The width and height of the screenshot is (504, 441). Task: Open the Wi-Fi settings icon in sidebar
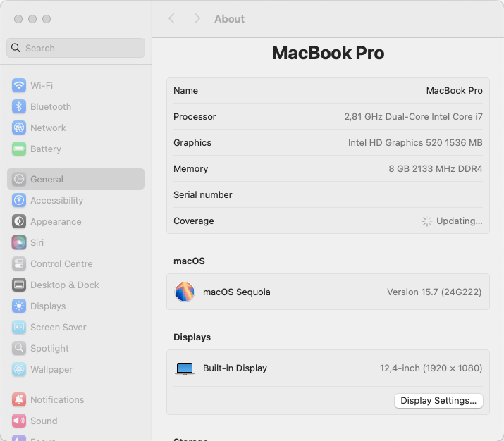(x=19, y=85)
